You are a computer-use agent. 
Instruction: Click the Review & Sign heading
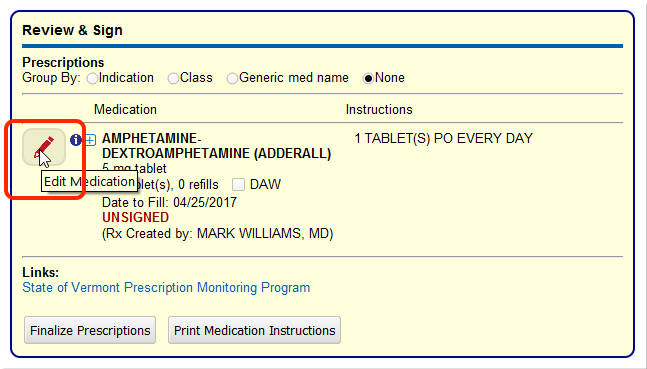point(72,30)
